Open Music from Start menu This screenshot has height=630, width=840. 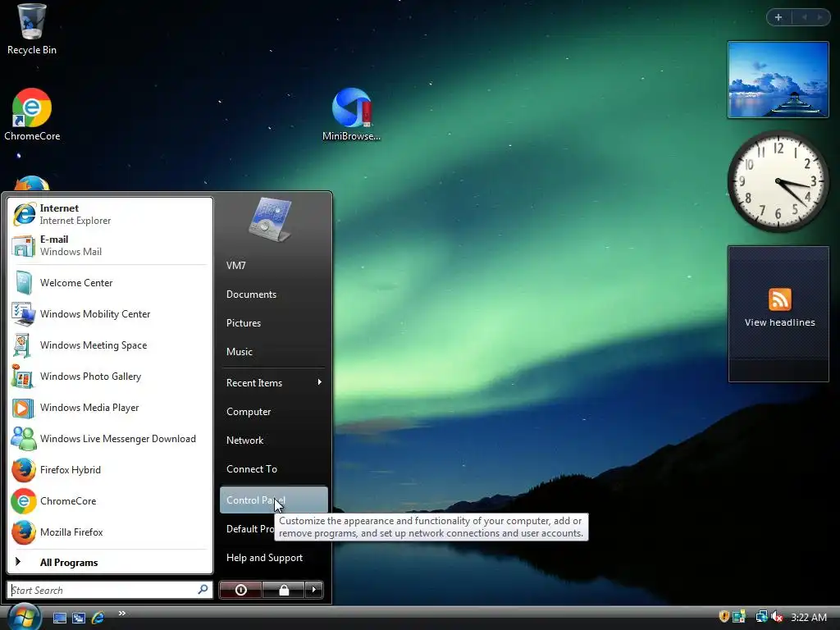click(273, 352)
